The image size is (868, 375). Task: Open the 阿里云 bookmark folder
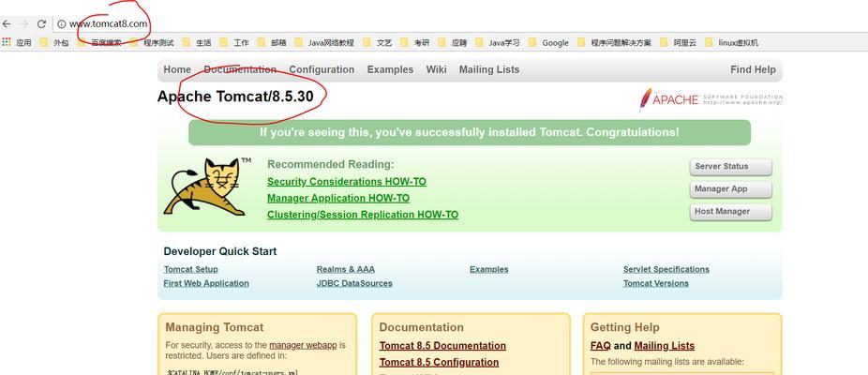pyautogui.click(x=678, y=42)
